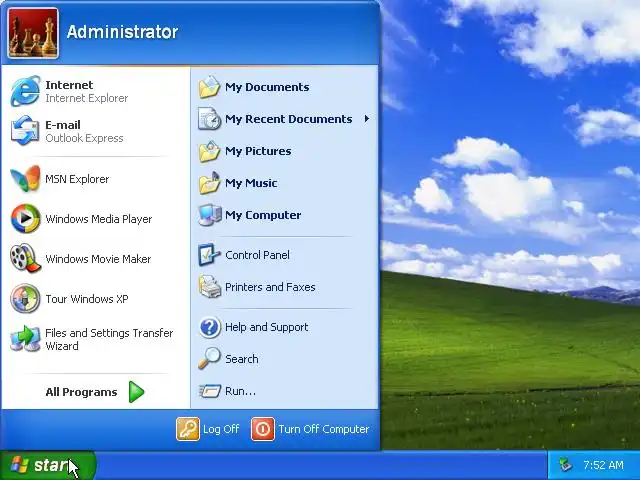Open the Control Panel icon
The image size is (640, 480).
click(210, 255)
